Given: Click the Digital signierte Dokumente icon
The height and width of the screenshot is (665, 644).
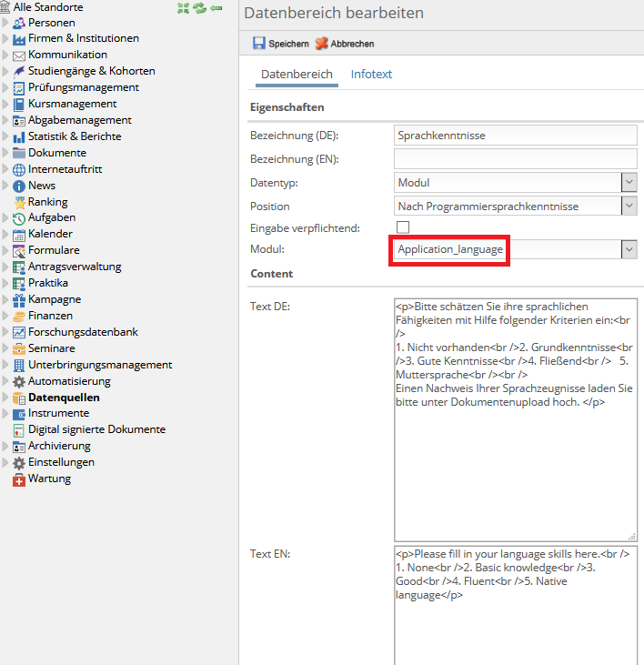Looking at the screenshot, I should pos(19,429).
